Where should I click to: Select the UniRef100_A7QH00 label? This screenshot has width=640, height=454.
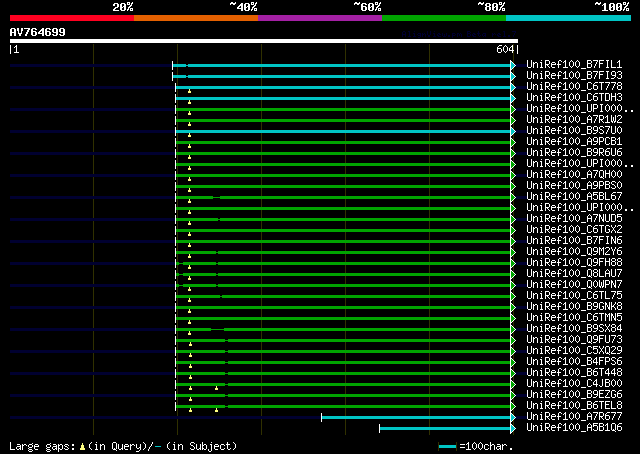[574, 175]
